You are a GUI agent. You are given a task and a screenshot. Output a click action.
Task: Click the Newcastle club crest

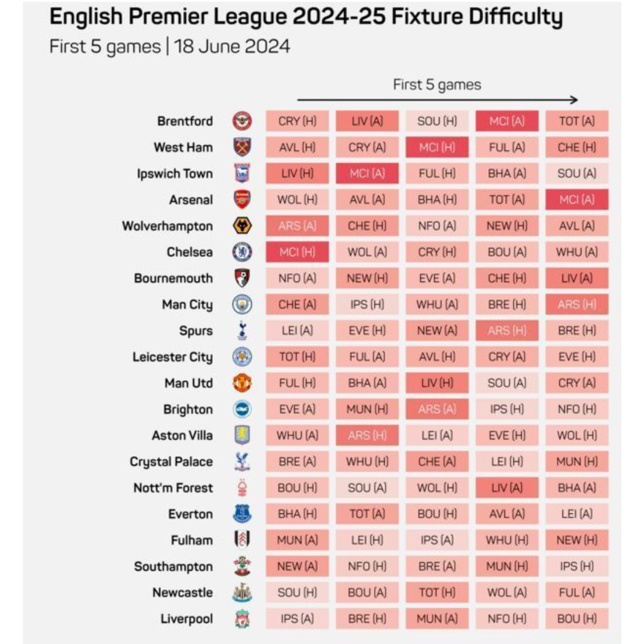[x=242, y=593]
